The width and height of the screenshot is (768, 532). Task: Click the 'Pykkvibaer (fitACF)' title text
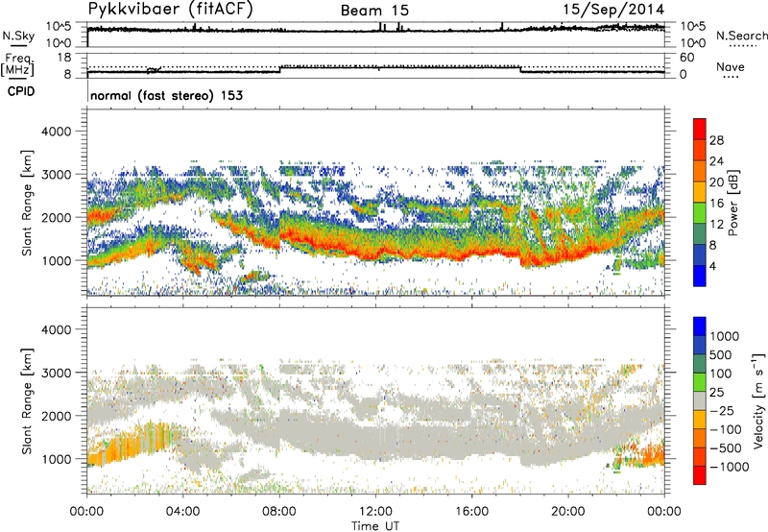pyautogui.click(x=170, y=10)
